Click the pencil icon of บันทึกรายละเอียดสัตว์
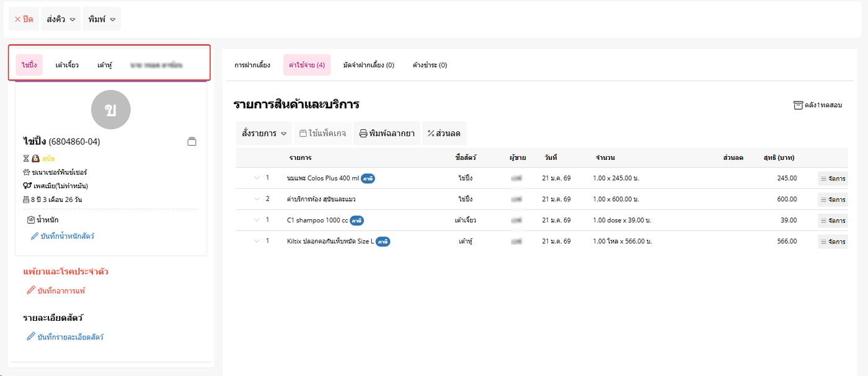 coord(31,336)
